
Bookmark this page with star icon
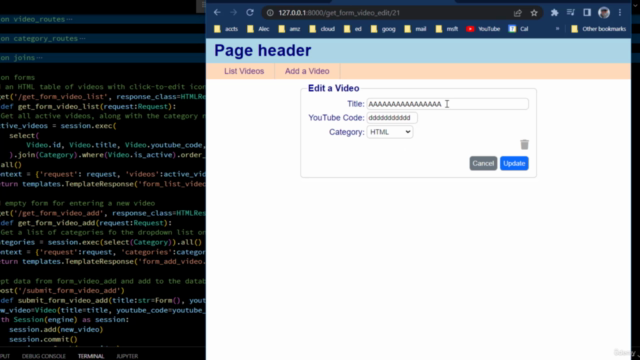(534, 13)
